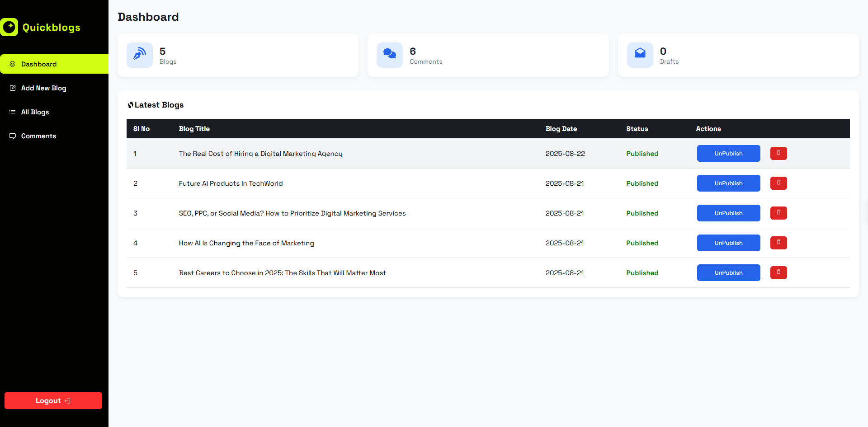The height and width of the screenshot is (427, 868).
Task: Unpublish the SEO, PPC, Social Media blog
Action: [x=728, y=213]
